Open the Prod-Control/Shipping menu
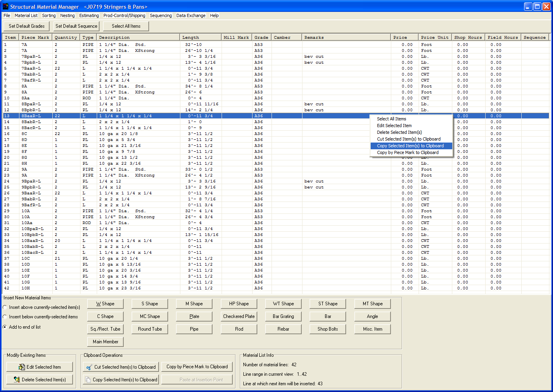The image size is (553, 392). (x=124, y=15)
